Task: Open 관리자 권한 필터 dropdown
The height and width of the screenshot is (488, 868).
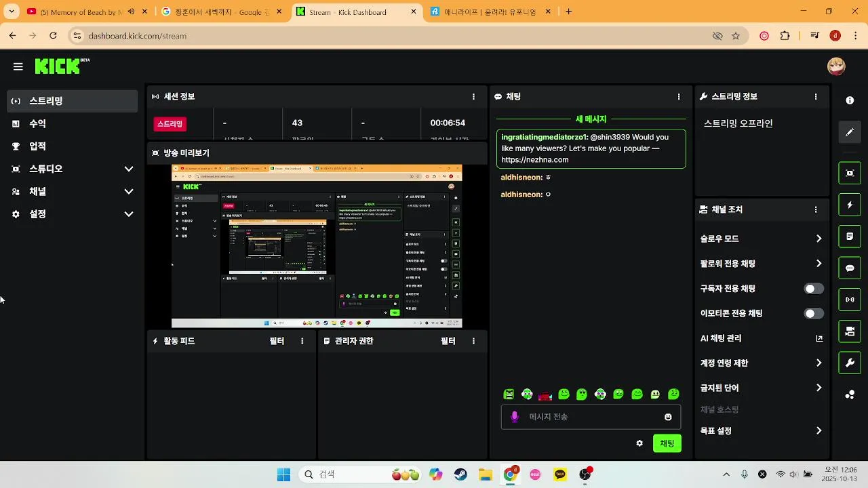Action: tap(448, 341)
